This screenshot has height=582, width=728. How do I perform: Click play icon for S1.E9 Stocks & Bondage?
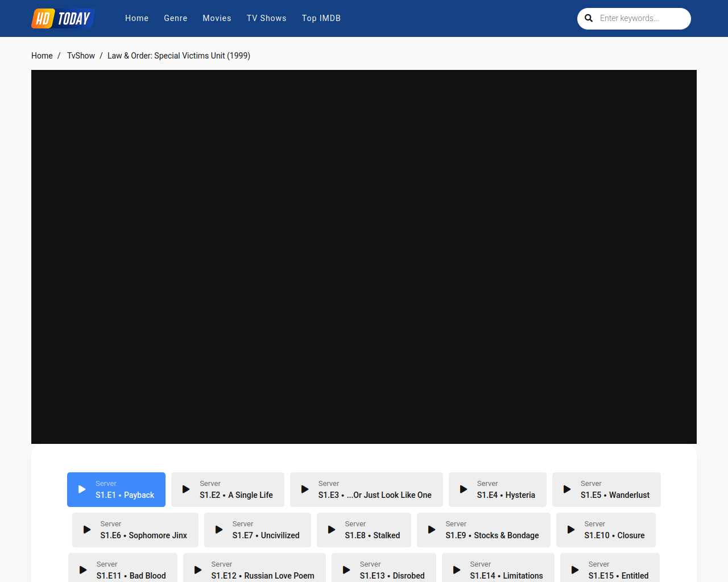432,530
